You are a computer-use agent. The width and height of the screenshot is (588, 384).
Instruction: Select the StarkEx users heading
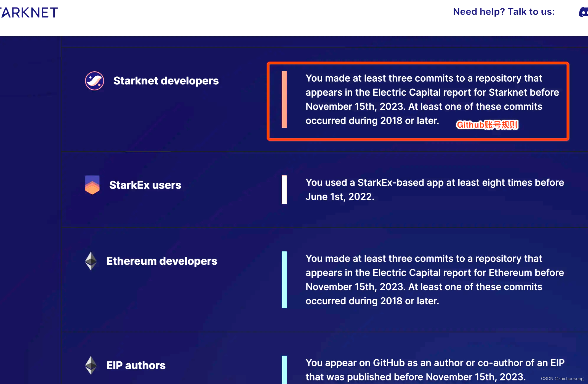[145, 185]
